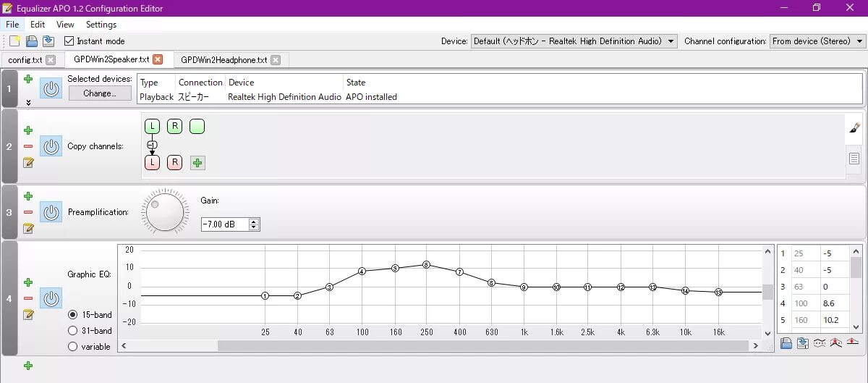Save the configuration via toolbar icon
Viewport: 868px width, 383px height.
(x=48, y=41)
